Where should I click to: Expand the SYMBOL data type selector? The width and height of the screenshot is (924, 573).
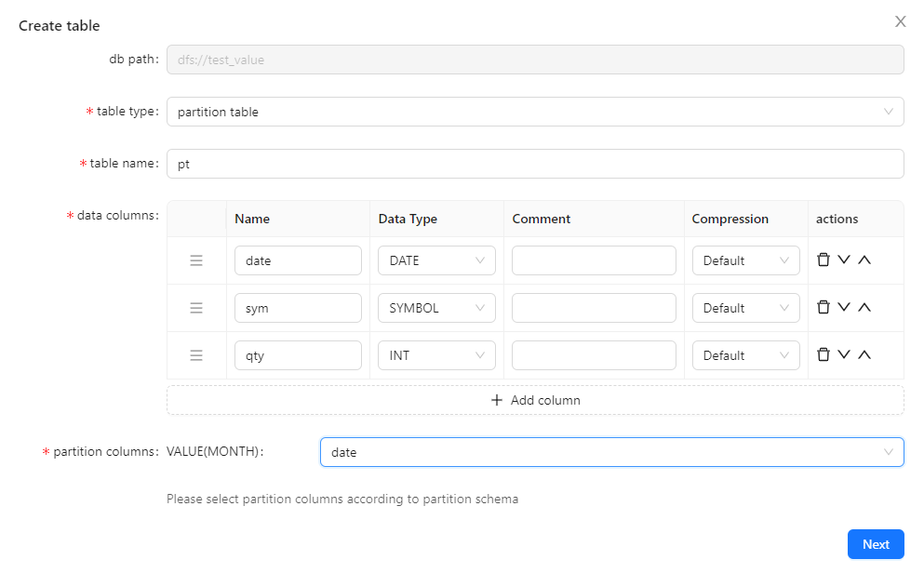pos(436,308)
